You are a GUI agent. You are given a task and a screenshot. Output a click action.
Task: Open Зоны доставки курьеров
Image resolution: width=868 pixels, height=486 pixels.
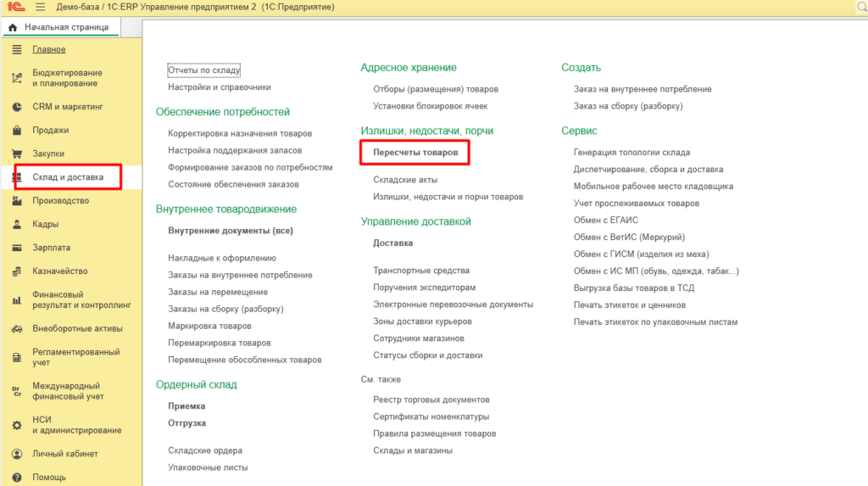pyautogui.click(x=422, y=321)
